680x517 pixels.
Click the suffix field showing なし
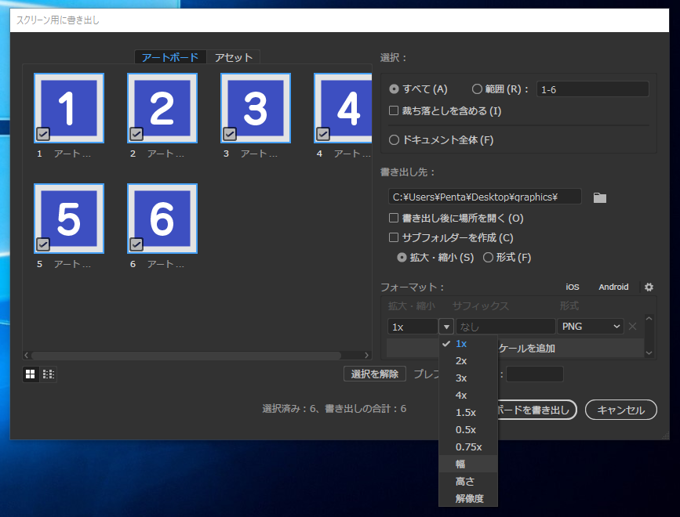pos(505,327)
